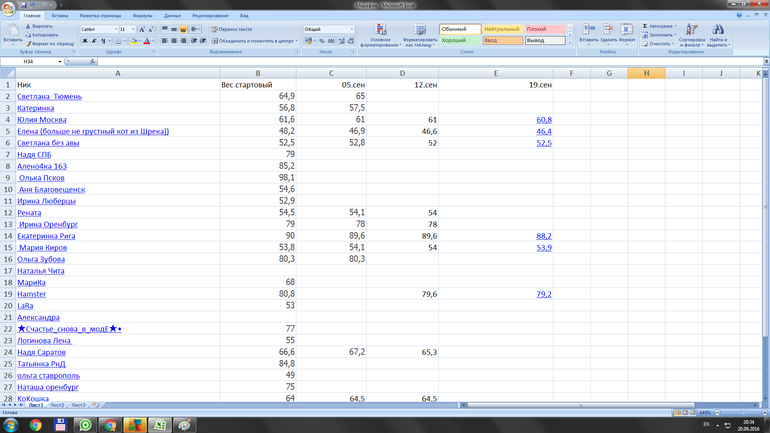Open the Вставка ribbon tab
The height and width of the screenshot is (433, 770).
60,16
